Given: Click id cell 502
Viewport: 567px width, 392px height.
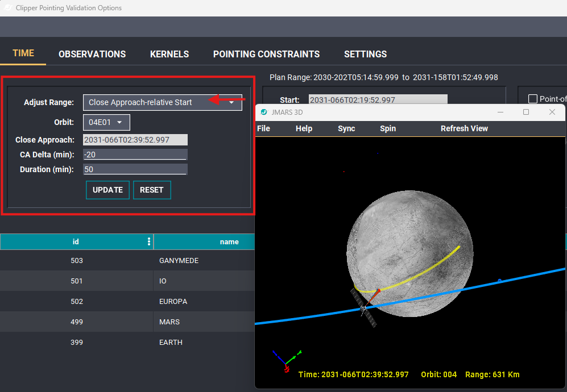Looking at the screenshot, I should click(x=77, y=301).
